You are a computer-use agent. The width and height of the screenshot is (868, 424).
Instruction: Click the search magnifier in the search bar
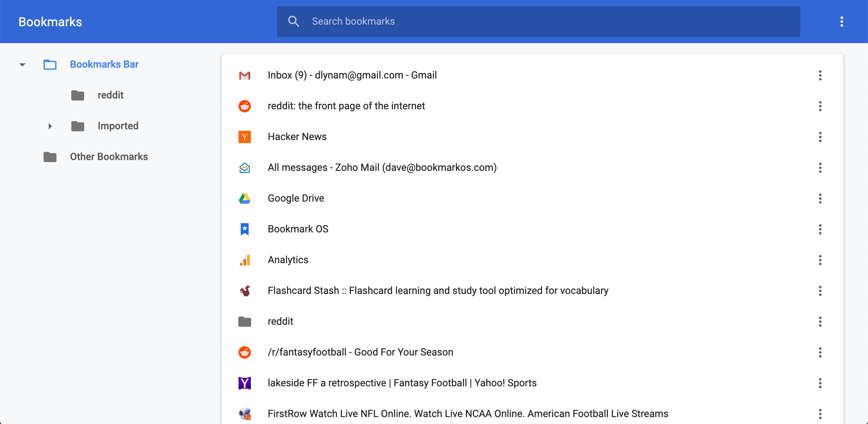pos(294,21)
